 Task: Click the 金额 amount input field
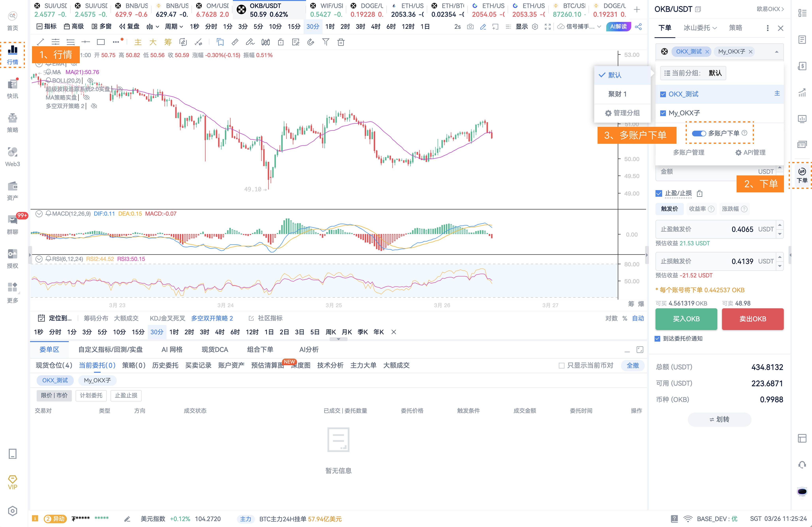[715, 172]
